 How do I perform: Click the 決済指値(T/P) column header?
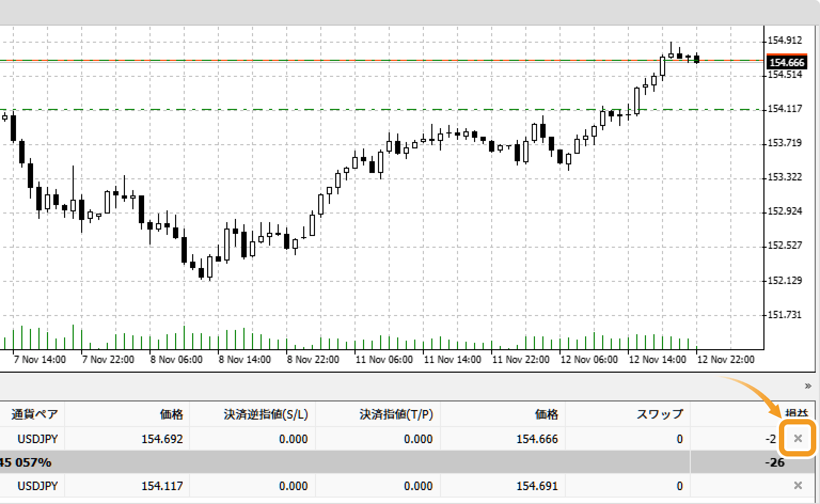pyautogui.click(x=396, y=414)
